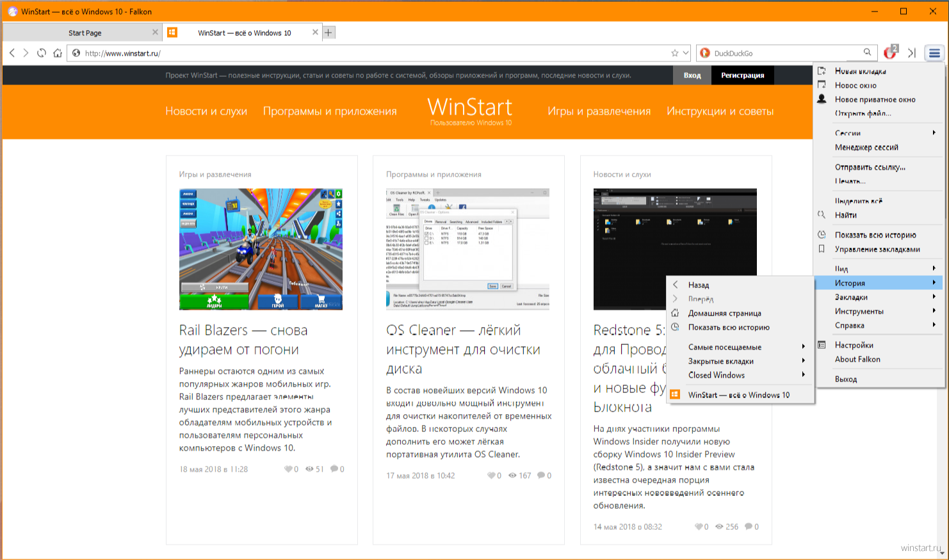This screenshot has width=949, height=560.
Task: Expand Самые посещаемые in history submenu
Action: pyautogui.click(x=740, y=347)
